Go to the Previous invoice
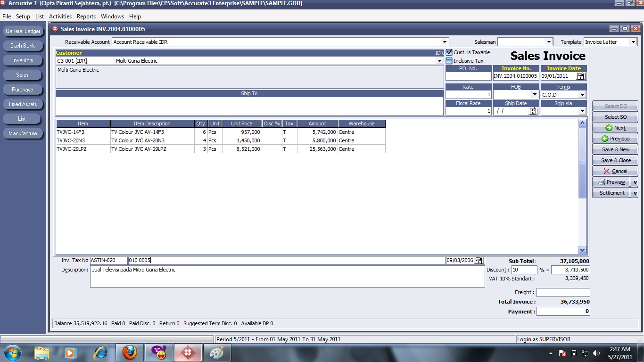This screenshot has height=362, width=644. pos(615,139)
